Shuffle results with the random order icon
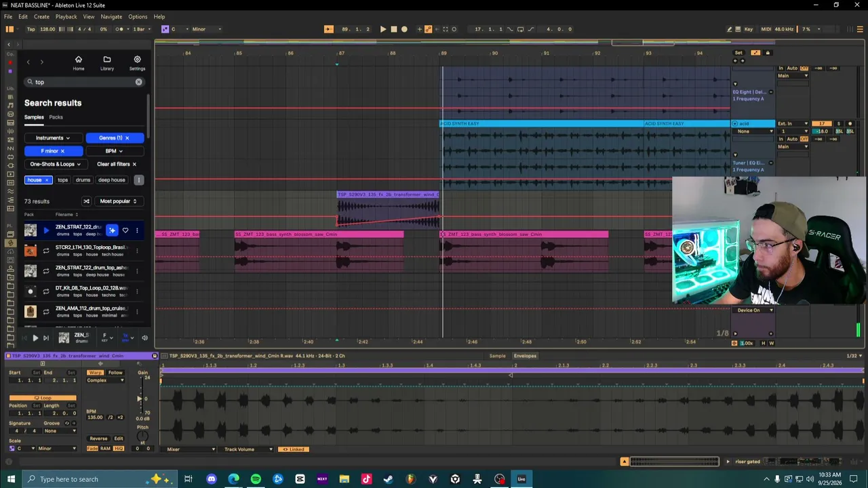This screenshot has height=488, width=868. point(86,201)
